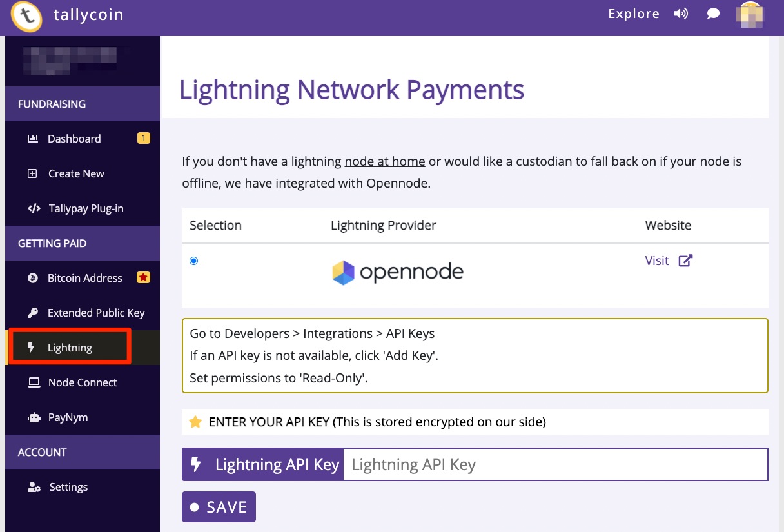Click the bolt icon beside Lightning
The image size is (784, 532).
pyautogui.click(x=30, y=348)
